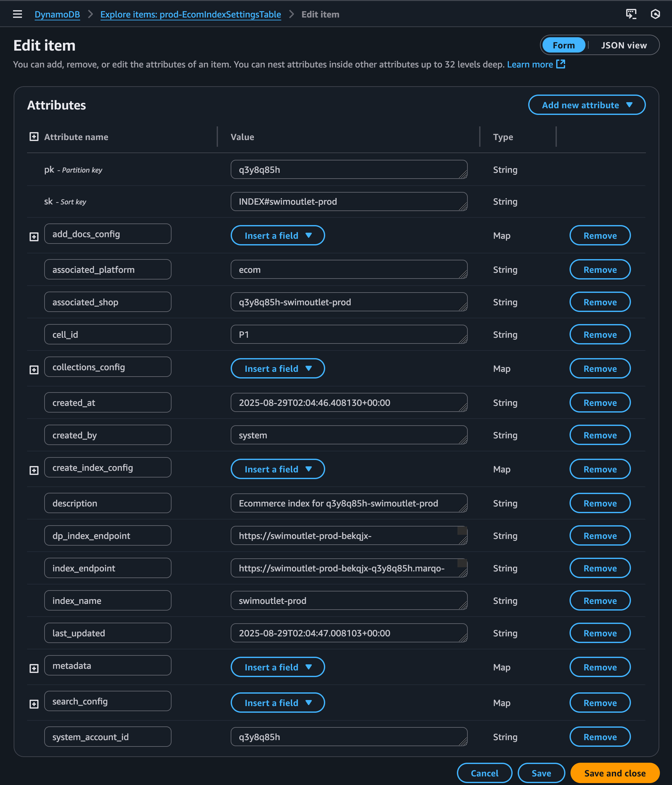The height and width of the screenshot is (785, 672).
Task: Switch to JSON view
Action: pyautogui.click(x=624, y=46)
